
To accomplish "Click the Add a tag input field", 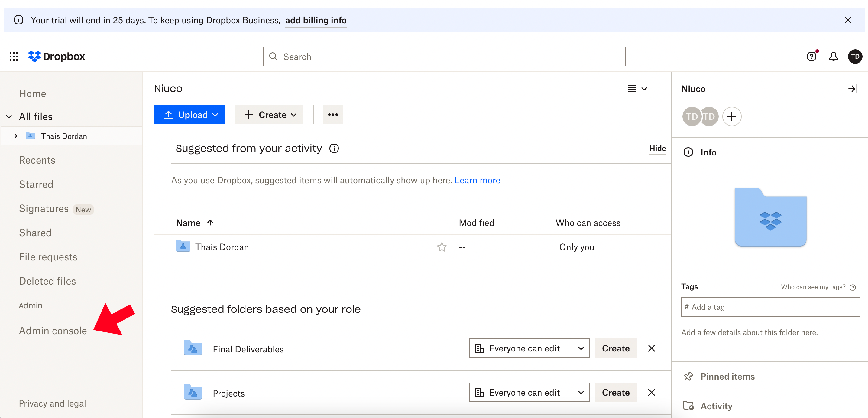I will 770,307.
